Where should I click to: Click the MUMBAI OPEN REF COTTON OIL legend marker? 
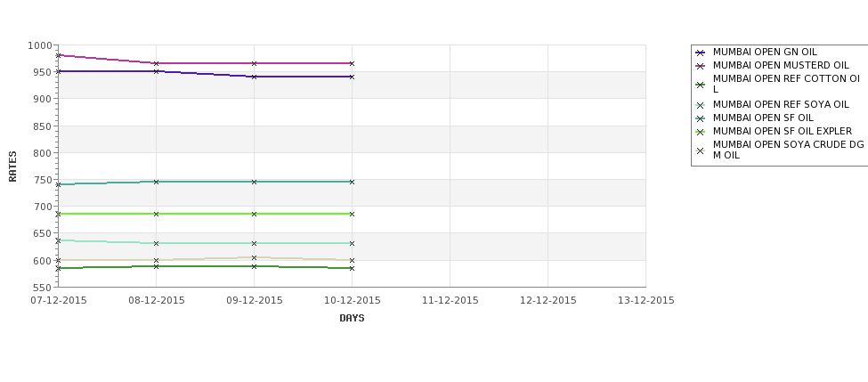701,85
